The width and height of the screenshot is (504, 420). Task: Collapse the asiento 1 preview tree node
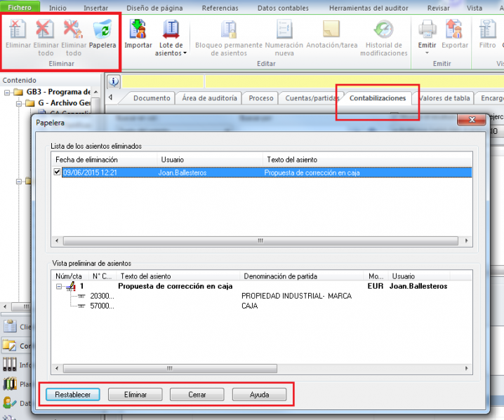click(59, 286)
